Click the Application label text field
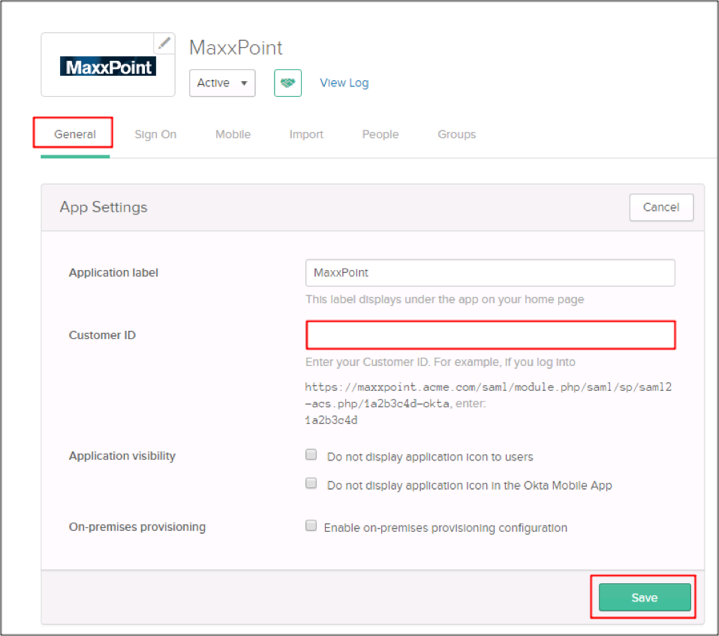719x636 pixels. point(490,273)
